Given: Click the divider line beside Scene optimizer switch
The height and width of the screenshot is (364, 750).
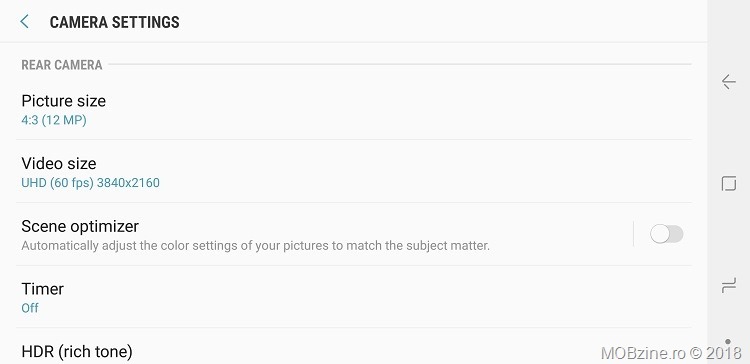Looking at the screenshot, I should 633,234.
